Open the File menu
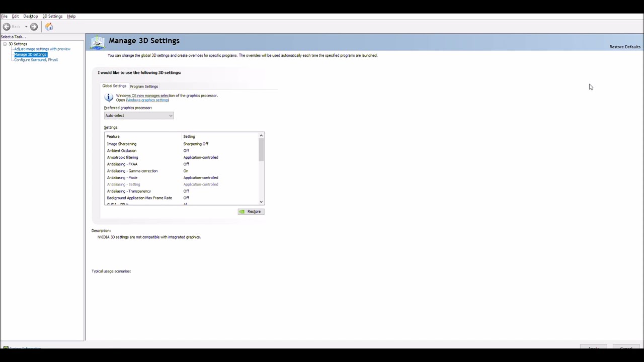This screenshot has height=362, width=644. coord(4,16)
